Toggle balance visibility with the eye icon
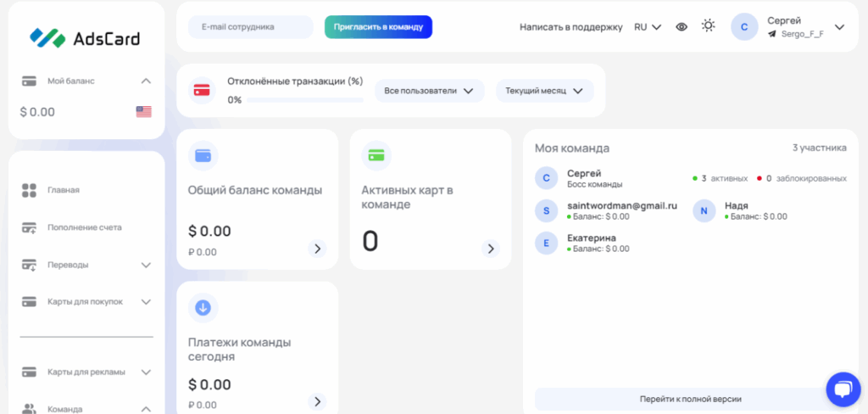Viewport: 868px width, 414px height. (x=682, y=26)
